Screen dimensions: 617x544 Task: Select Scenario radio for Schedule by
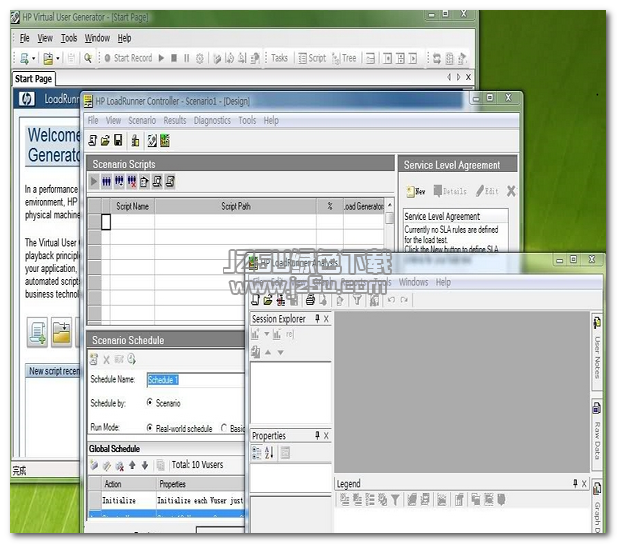pos(150,403)
